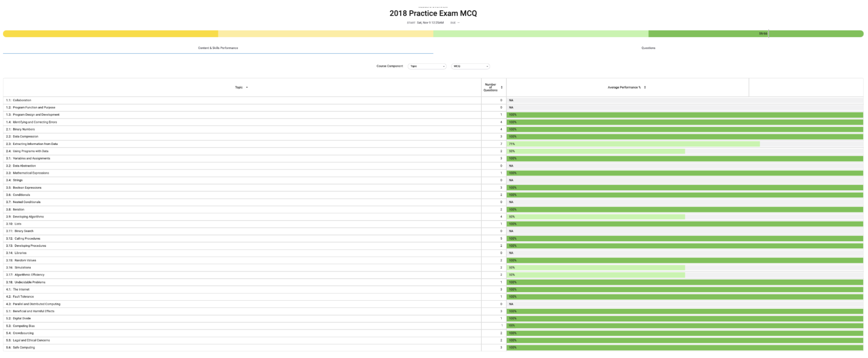Click the 5.6: Safe Computing topic
The height and width of the screenshot is (358, 868).
pos(20,348)
